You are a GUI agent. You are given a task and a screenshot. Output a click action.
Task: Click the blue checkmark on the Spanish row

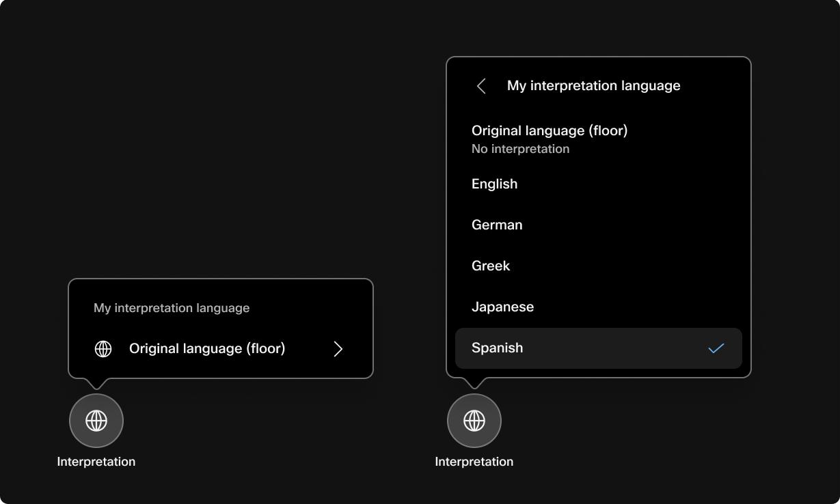coord(716,348)
